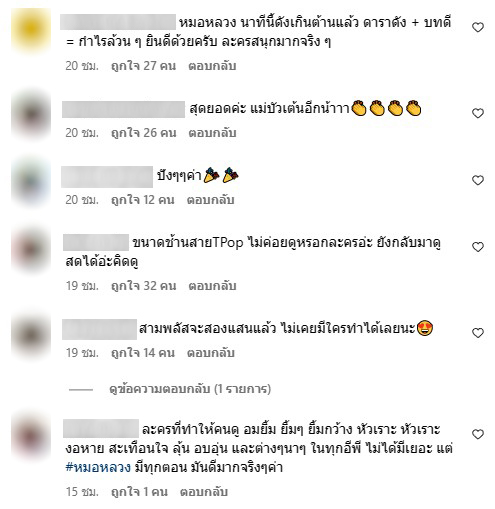495x509 pixels.
Task: Like the สามพลัสจะสองแสนแล้ว comment
Action: tap(478, 333)
